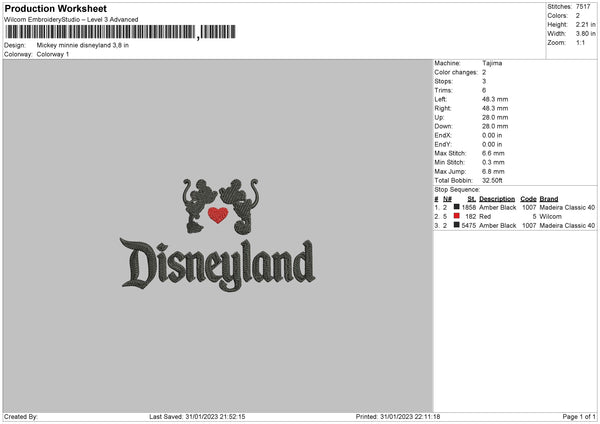The width and height of the screenshot is (600, 424).
Task: Click the barcode under the worksheet title
Action: (x=121, y=32)
